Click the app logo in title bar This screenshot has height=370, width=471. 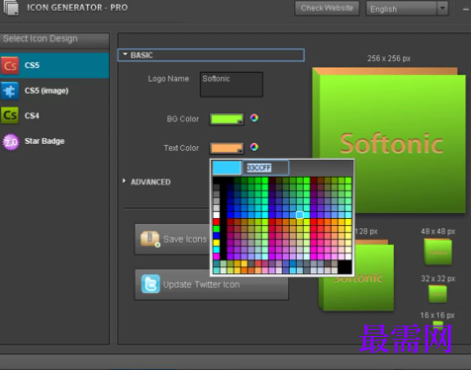tap(11, 7)
